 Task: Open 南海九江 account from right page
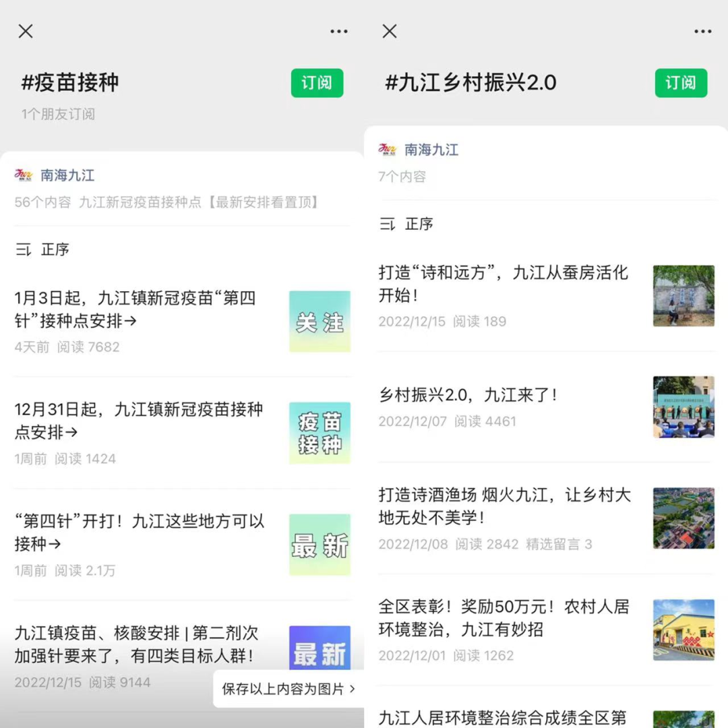pos(431,150)
